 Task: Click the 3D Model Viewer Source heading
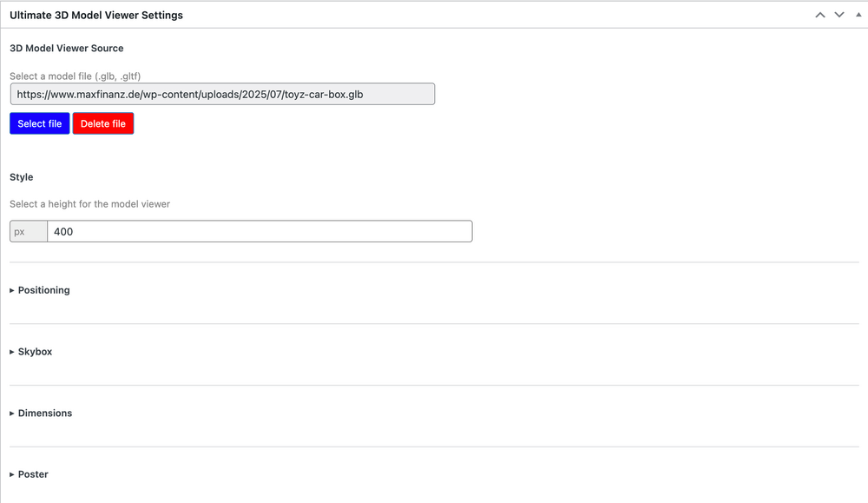[67, 49]
